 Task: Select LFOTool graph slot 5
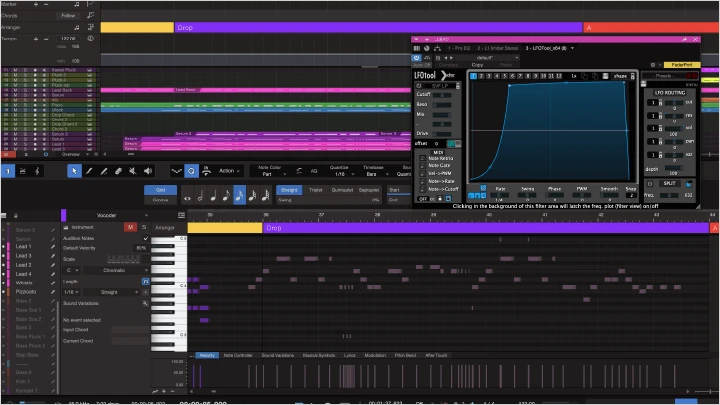(505, 76)
